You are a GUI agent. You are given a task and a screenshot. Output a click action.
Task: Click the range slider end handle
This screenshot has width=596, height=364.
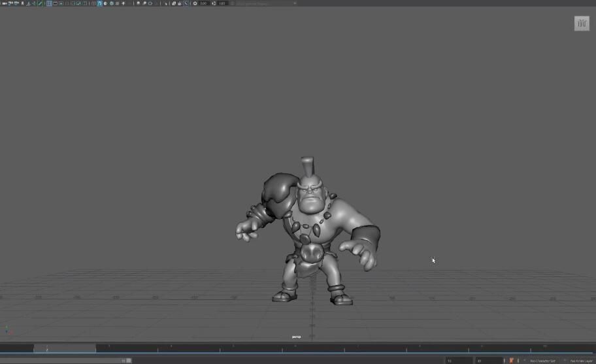click(129, 360)
